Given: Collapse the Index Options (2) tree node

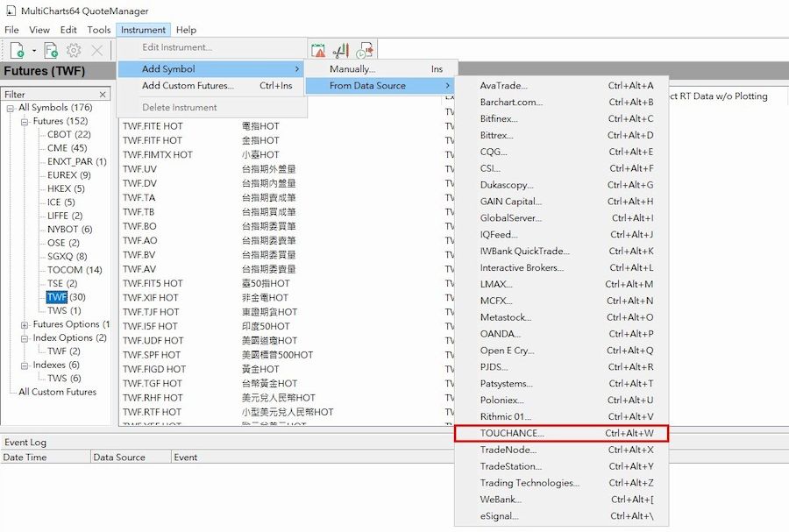Looking at the screenshot, I should point(25,338).
